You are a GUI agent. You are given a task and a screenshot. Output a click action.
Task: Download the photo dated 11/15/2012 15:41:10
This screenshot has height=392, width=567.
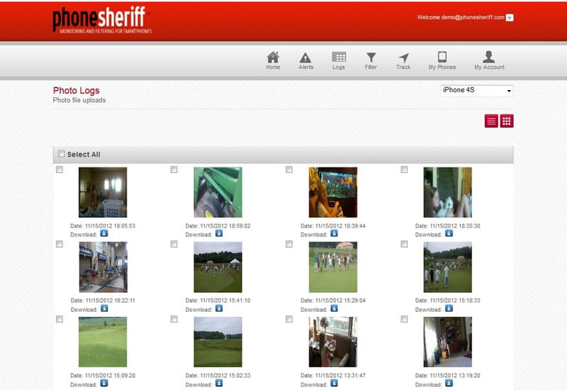[x=219, y=308]
